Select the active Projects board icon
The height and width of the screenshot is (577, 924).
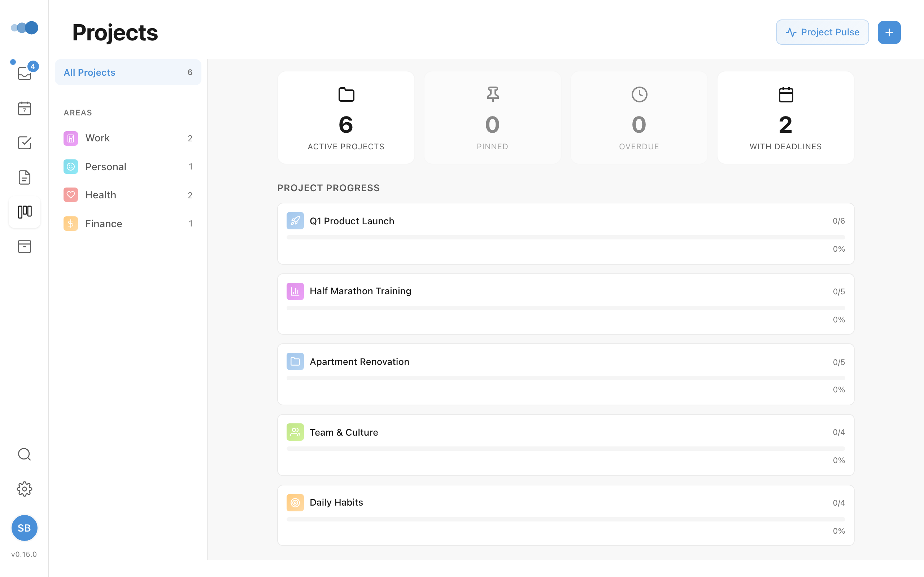tap(25, 212)
